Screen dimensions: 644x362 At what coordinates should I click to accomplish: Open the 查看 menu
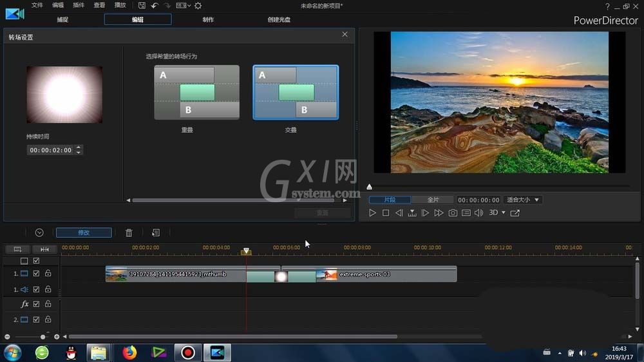pos(99,5)
